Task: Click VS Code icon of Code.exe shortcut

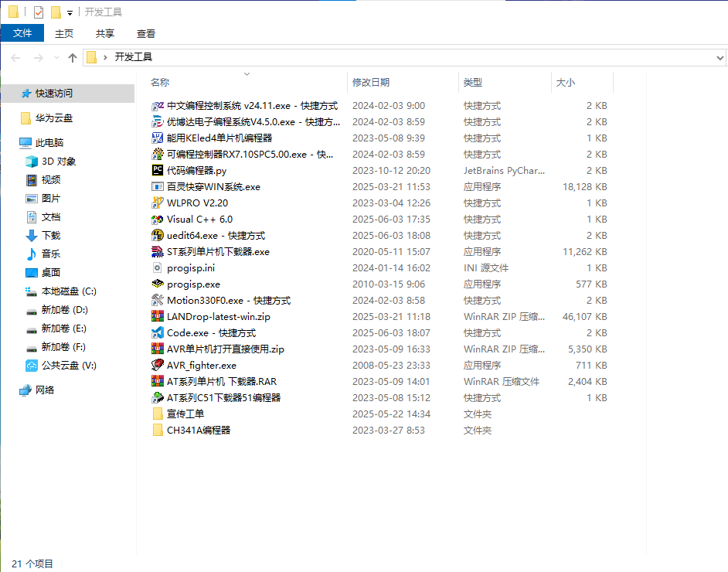Action: (158, 333)
